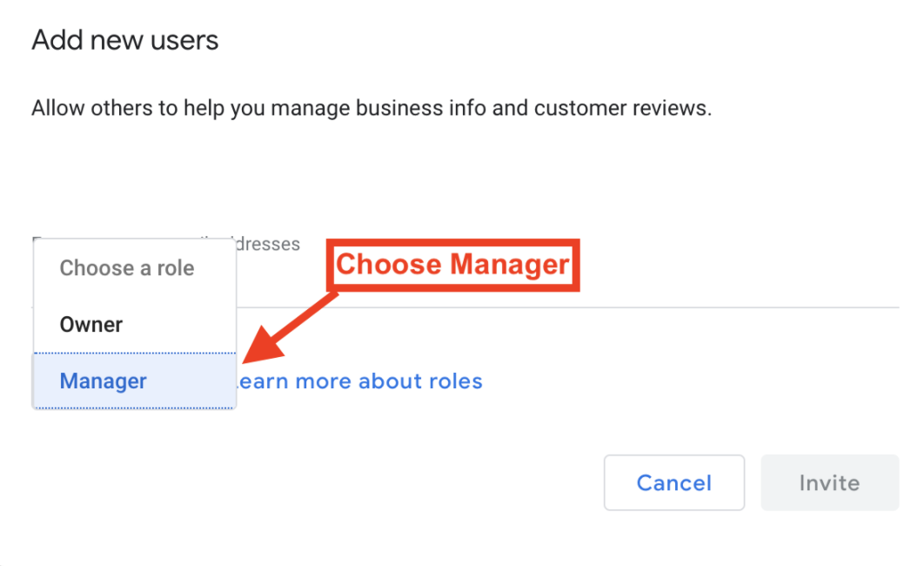Click the word Manager in the red annotation
924x566 pixels.
(511, 265)
